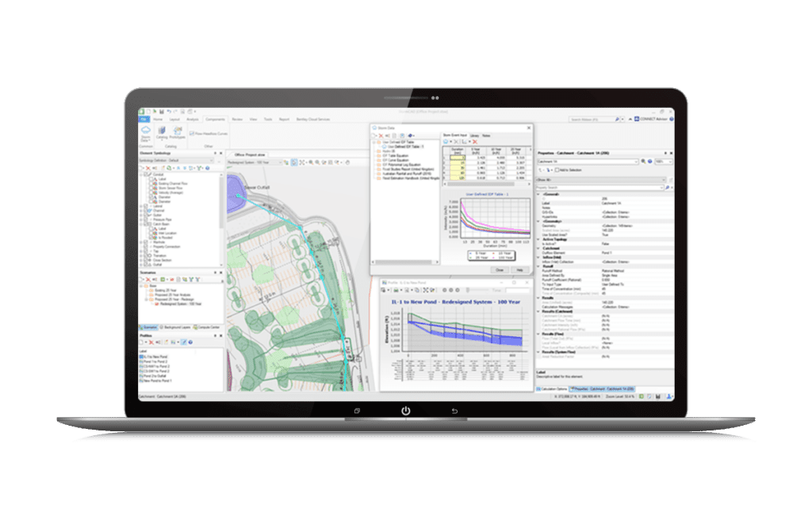The height and width of the screenshot is (528, 812).
Task: Toggle Is Flooded checkbox
Action: [x=151, y=238]
